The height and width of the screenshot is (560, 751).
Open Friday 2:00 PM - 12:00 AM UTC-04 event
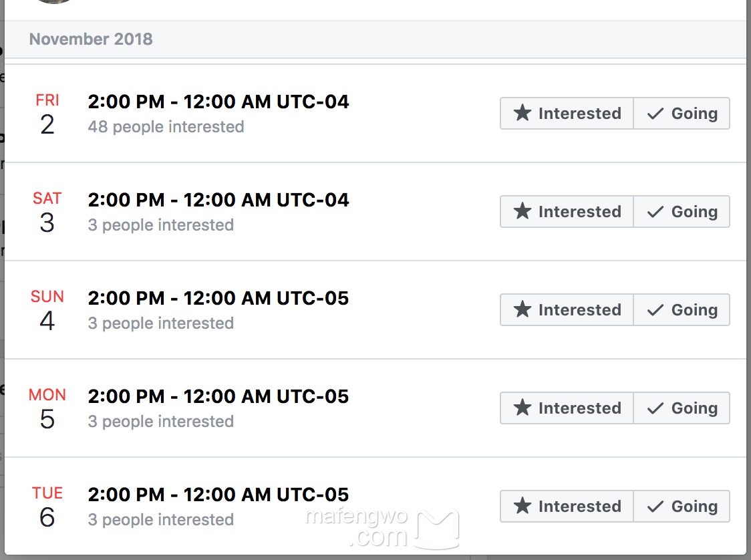218,102
